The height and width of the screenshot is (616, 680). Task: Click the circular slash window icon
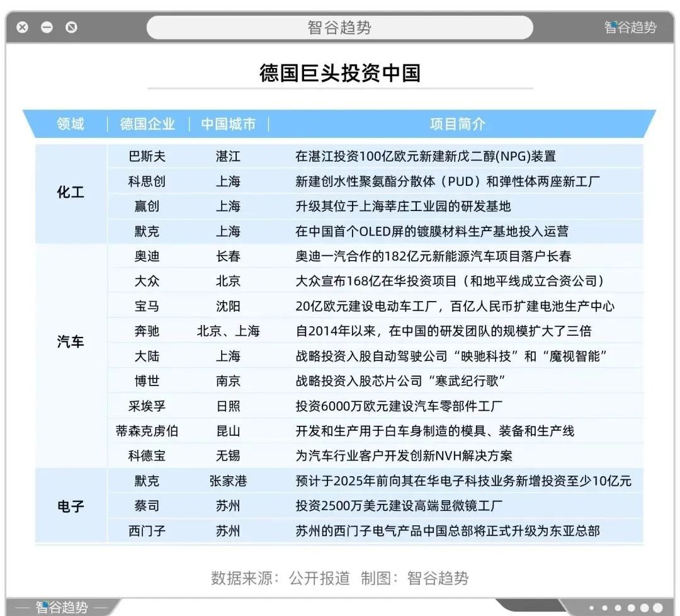[72, 27]
